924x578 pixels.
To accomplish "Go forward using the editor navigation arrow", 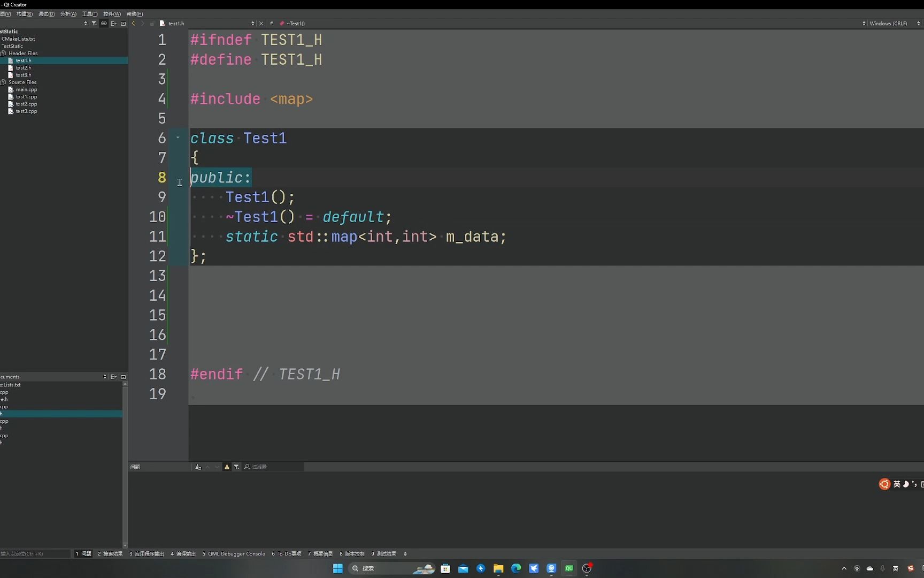I will [x=143, y=24].
